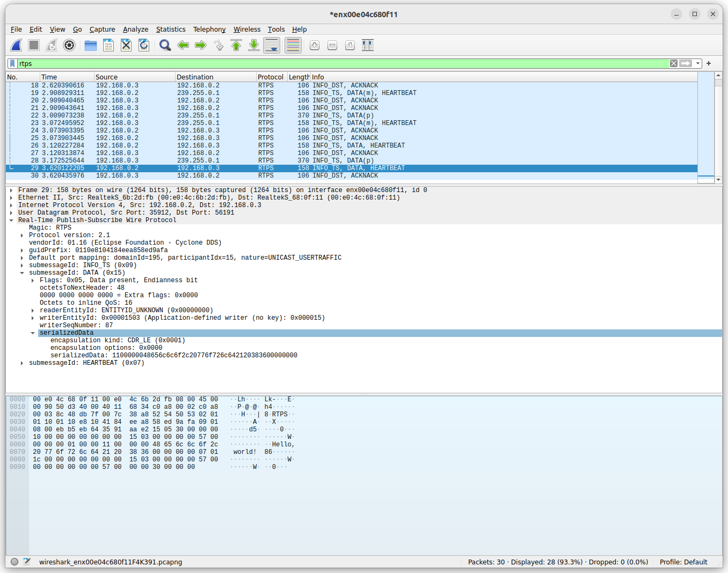Image resolution: width=728 pixels, height=573 pixels.
Task: Find a packet with magnifier icon
Action: click(x=165, y=46)
